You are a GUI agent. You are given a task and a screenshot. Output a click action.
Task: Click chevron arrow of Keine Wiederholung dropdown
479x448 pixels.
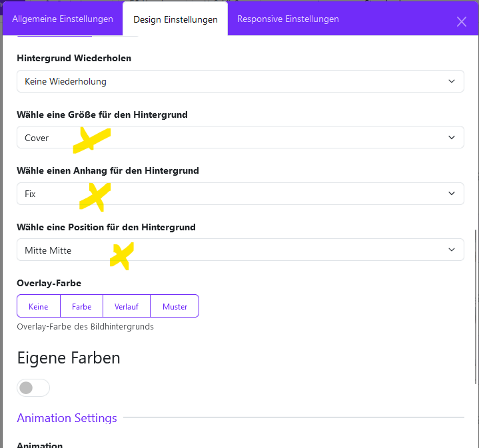[452, 82]
